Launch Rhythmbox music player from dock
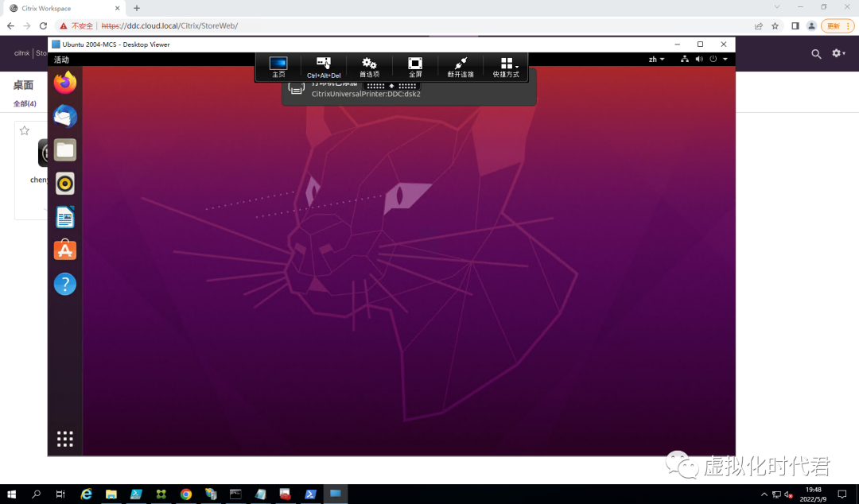 pyautogui.click(x=65, y=184)
